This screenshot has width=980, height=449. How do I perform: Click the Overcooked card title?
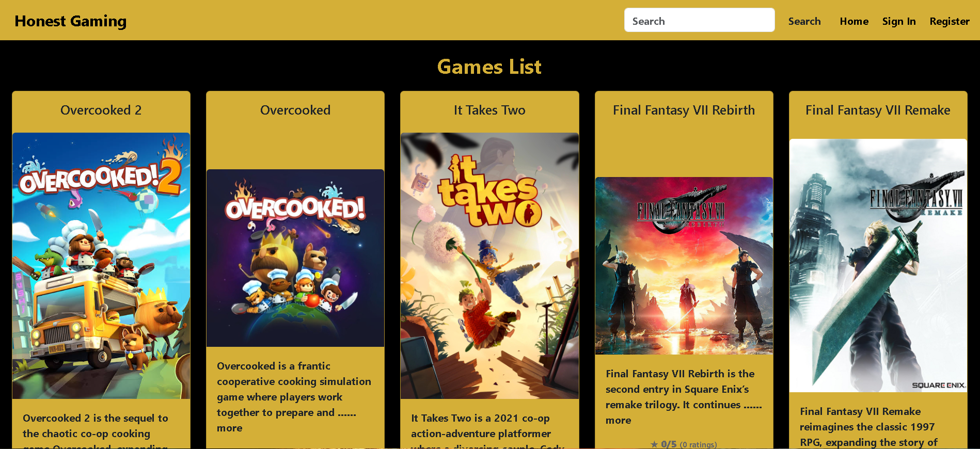[x=295, y=110]
